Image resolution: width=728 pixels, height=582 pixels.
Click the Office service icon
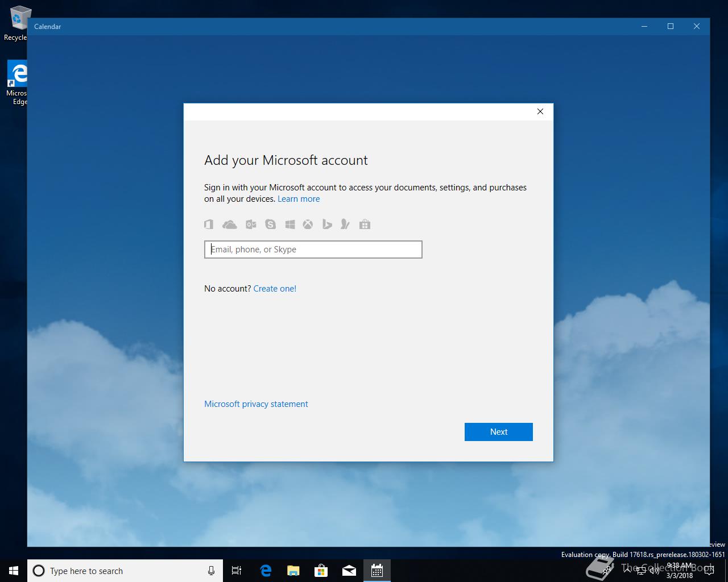pos(209,225)
